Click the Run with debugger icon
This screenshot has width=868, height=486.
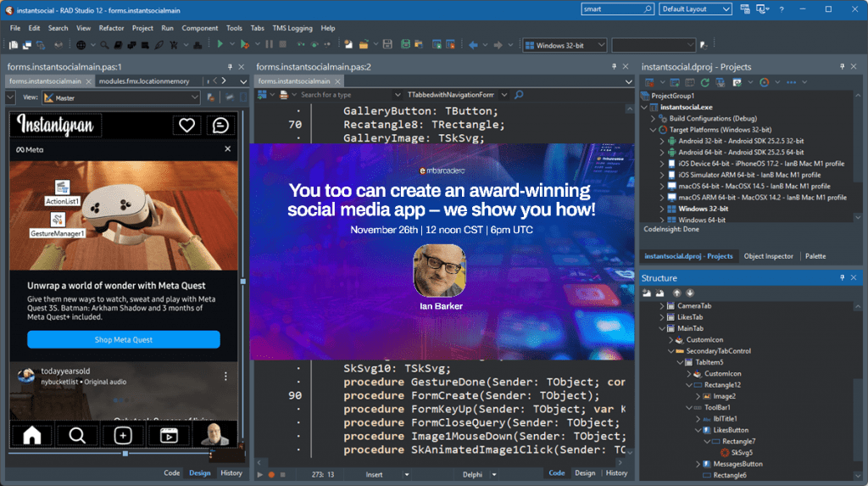[245, 44]
